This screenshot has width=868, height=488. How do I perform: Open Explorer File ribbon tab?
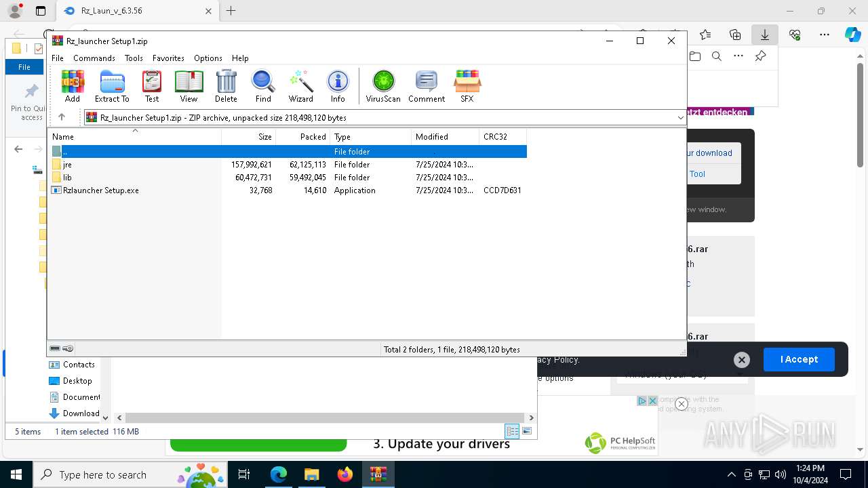click(24, 67)
